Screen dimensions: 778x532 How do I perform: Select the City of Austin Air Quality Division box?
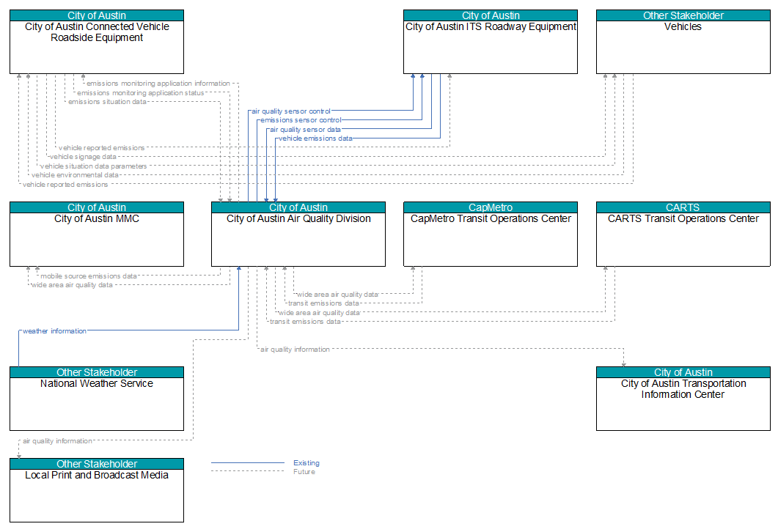tap(298, 234)
